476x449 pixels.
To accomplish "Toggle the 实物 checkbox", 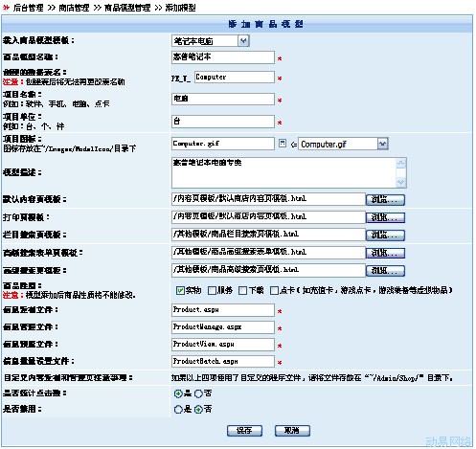I will (180, 290).
